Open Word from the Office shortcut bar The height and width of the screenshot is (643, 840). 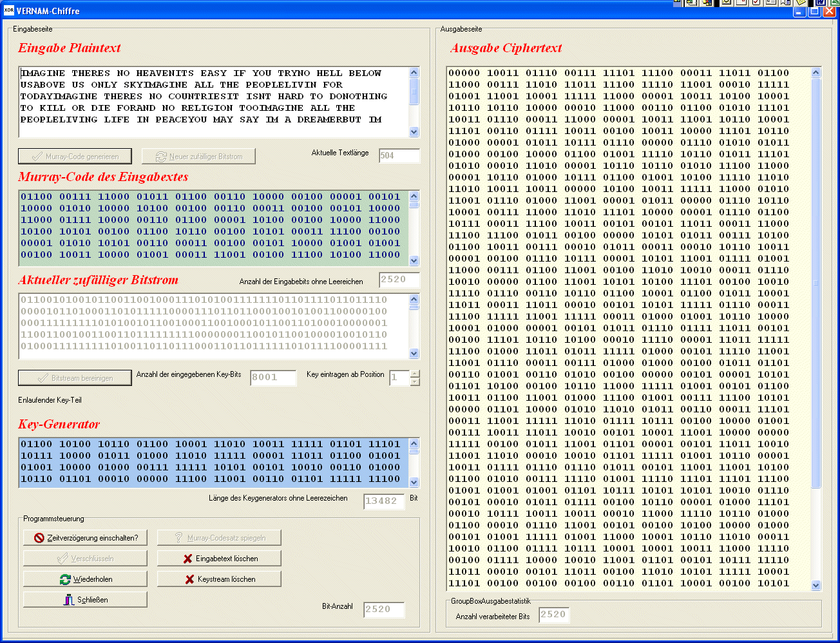point(821,3)
